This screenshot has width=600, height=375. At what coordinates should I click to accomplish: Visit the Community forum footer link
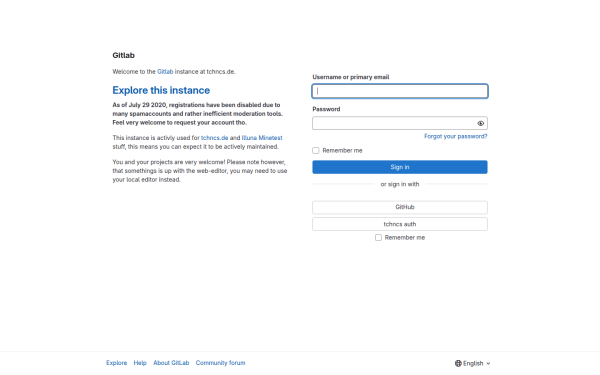(x=220, y=363)
